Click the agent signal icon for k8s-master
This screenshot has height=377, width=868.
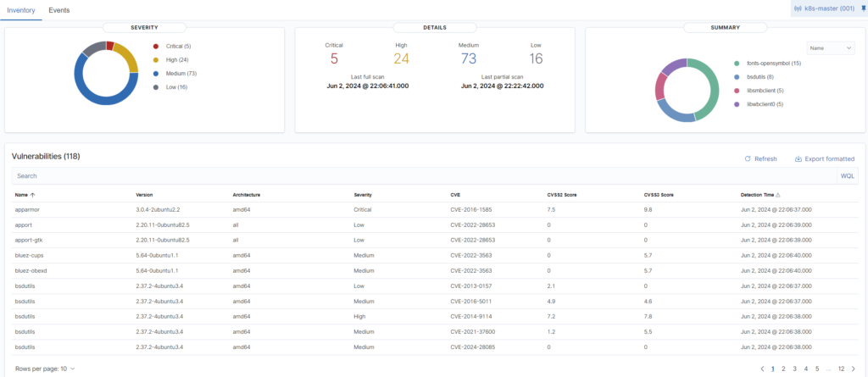click(798, 8)
